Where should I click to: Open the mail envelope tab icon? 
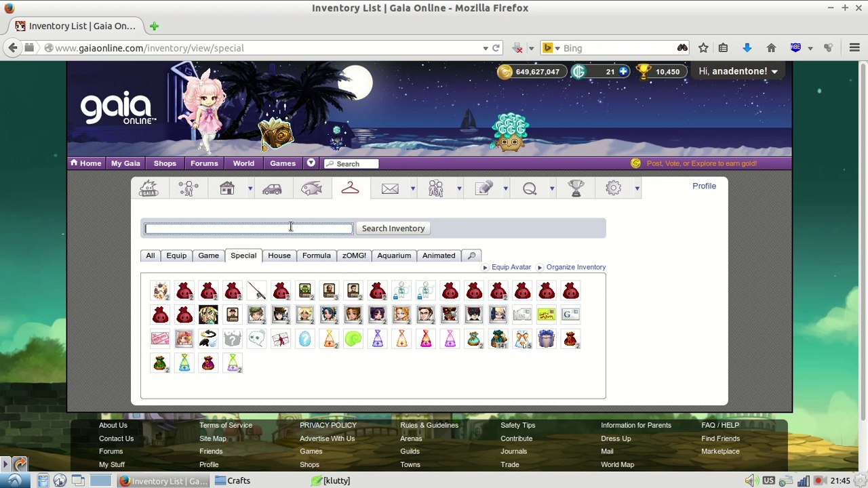point(390,189)
